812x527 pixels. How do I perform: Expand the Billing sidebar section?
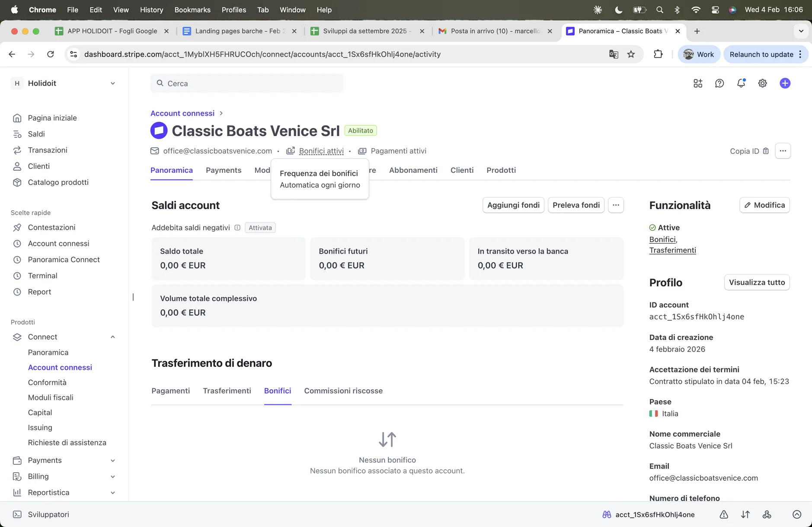[112, 476]
